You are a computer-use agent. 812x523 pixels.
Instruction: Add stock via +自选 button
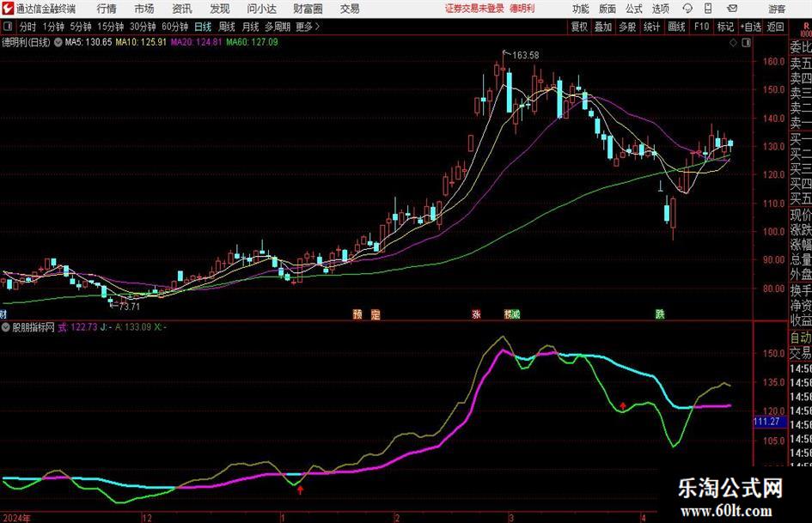[x=751, y=27]
